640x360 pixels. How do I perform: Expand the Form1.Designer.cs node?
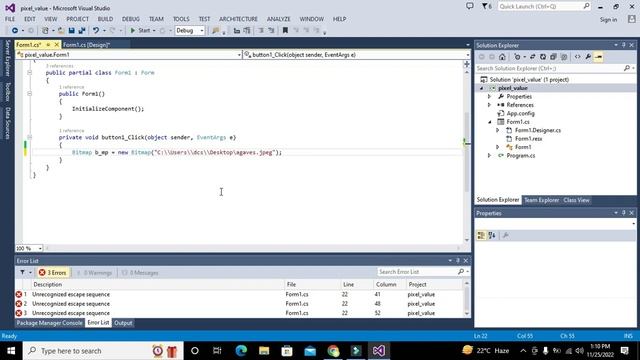click(498, 130)
